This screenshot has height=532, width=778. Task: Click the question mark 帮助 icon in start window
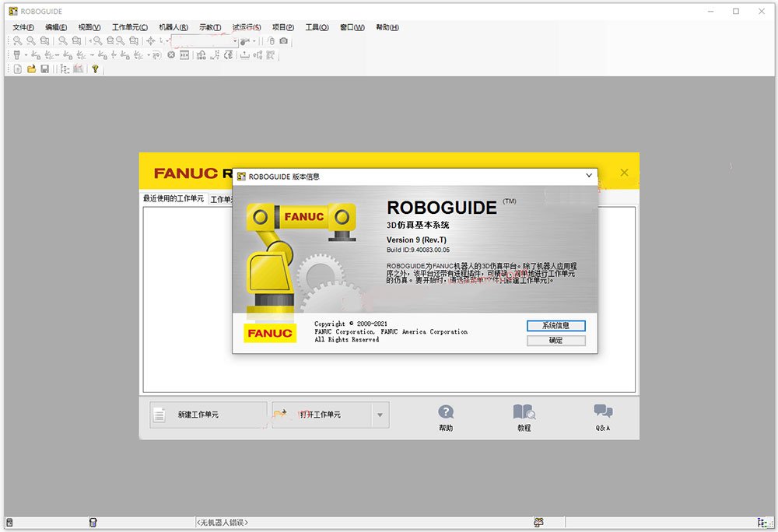coord(446,412)
